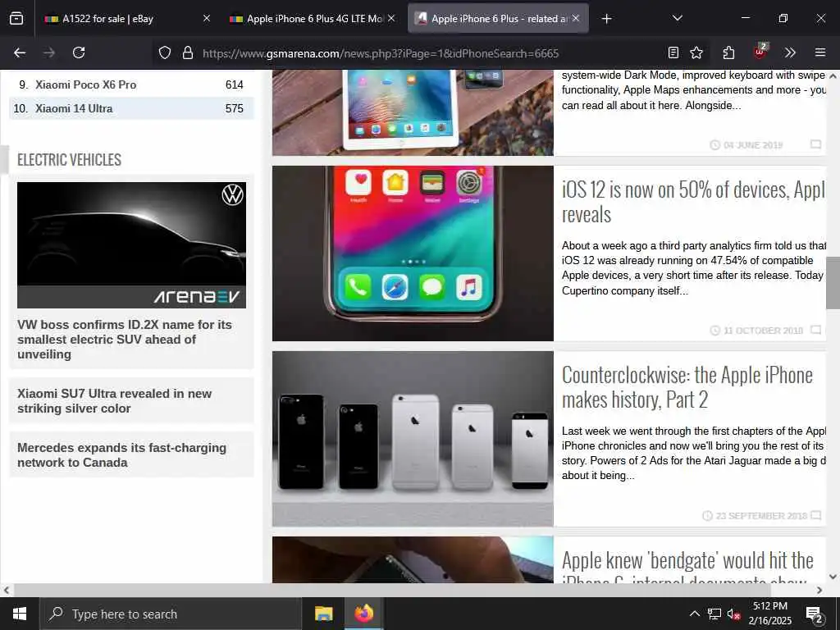Viewport: 840px width, 630px height.
Task: Open File Explorer from the taskbar
Action: coord(323,614)
